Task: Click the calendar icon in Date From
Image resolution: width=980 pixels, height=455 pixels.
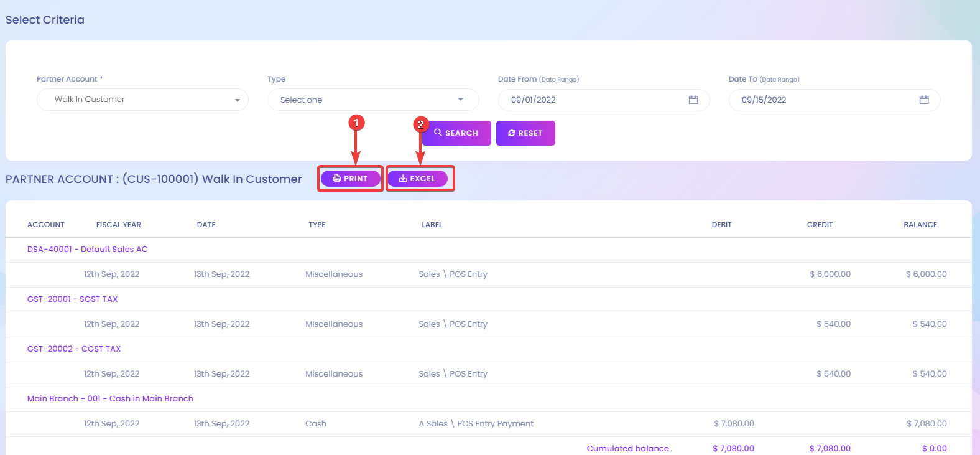Action: [x=693, y=100]
